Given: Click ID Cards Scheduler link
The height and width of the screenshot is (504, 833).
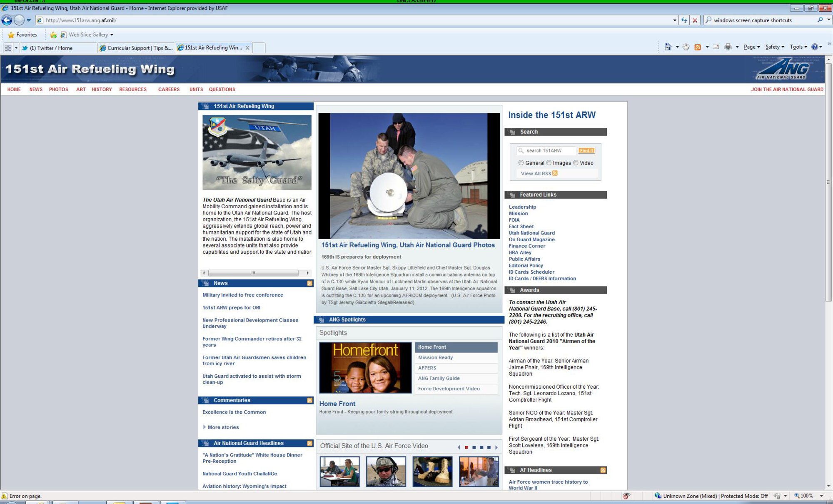Looking at the screenshot, I should (531, 272).
